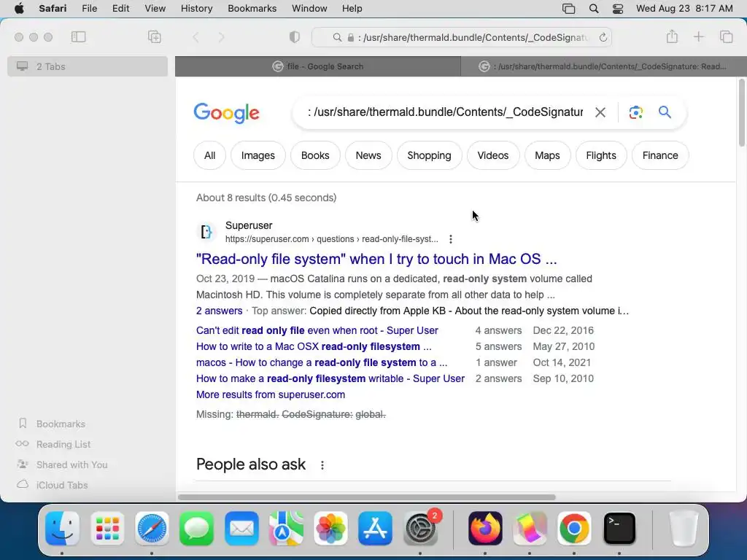Open the '2 answers' link
747x560 pixels.
coord(219,311)
